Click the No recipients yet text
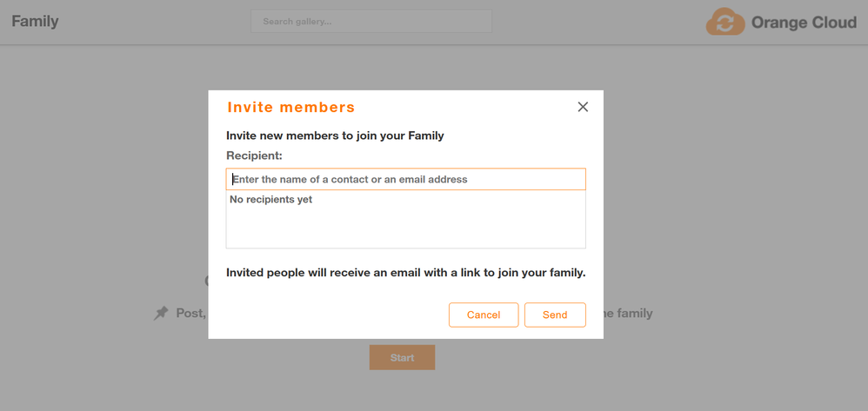This screenshot has height=411, width=868. click(270, 200)
